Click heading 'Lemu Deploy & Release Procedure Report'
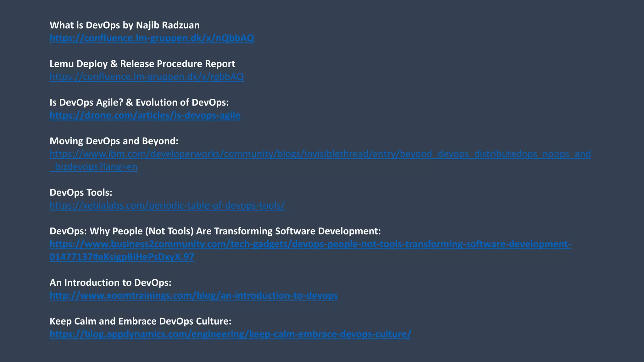Viewport: 644px width, 362px height. 142,64
